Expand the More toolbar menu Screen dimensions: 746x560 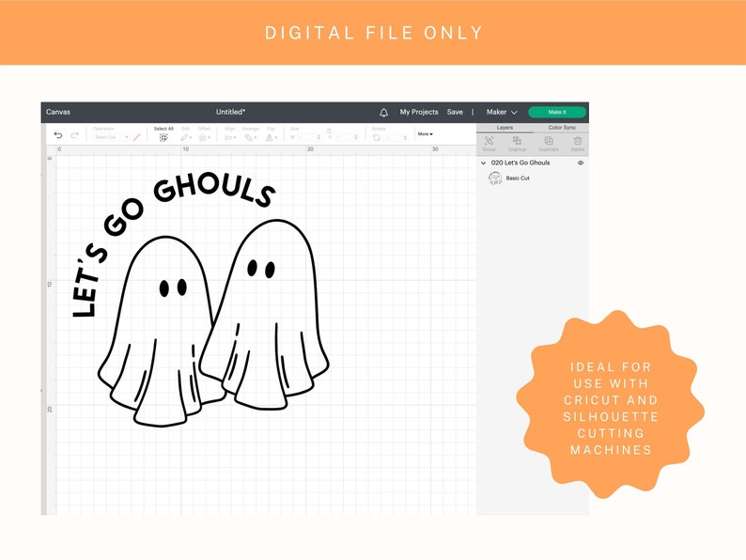426,134
